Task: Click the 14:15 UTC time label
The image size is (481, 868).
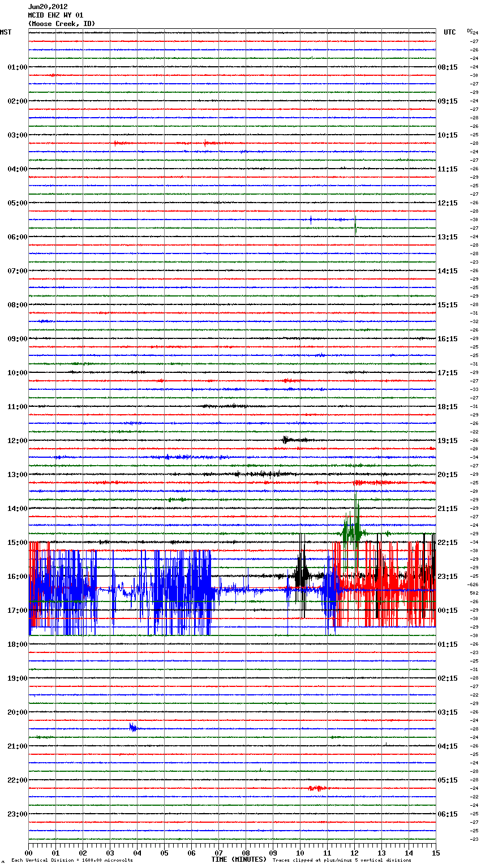Action: pos(448,271)
